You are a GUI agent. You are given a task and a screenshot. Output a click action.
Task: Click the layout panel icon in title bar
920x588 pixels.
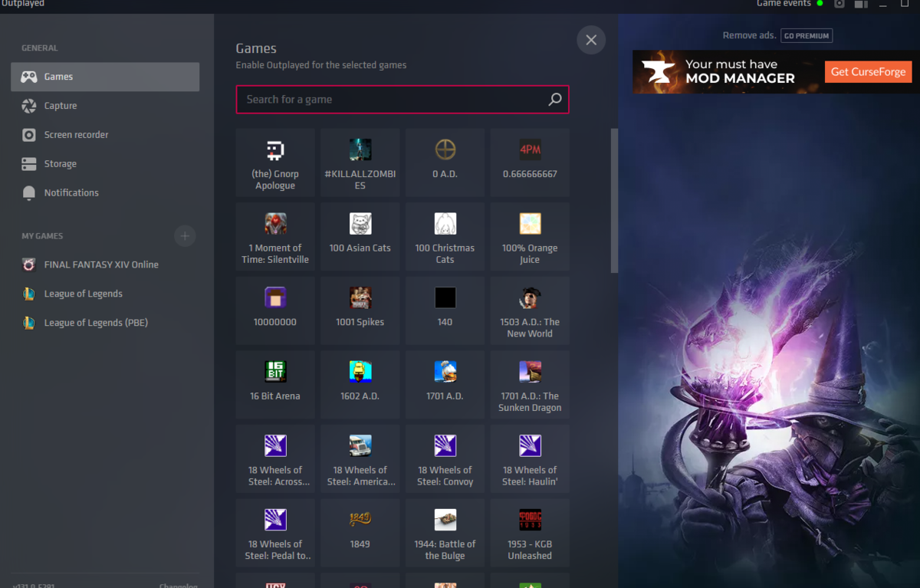[861, 4]
